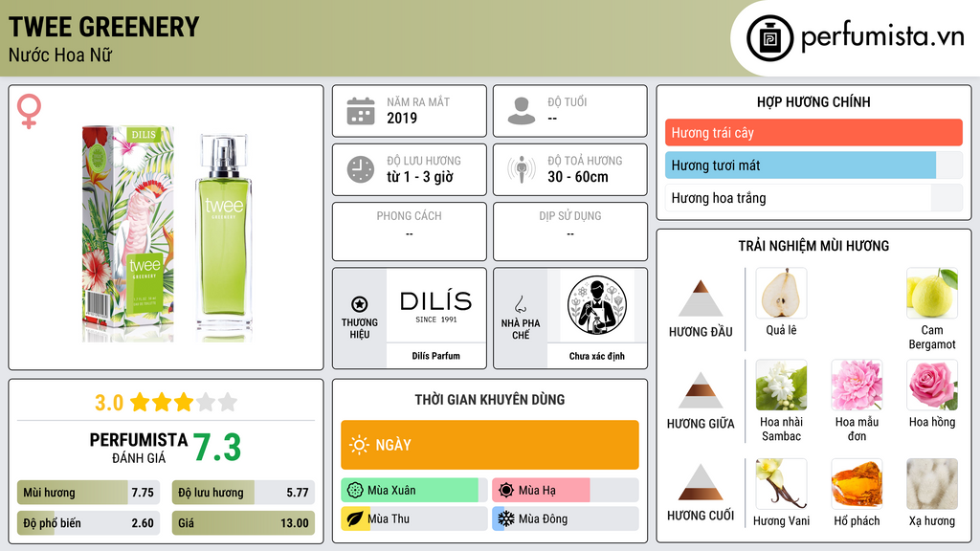This screenshot has height=551, width=980.
Task: Click the Thời gian khuyên dùng heading
Action: [490, 399]
